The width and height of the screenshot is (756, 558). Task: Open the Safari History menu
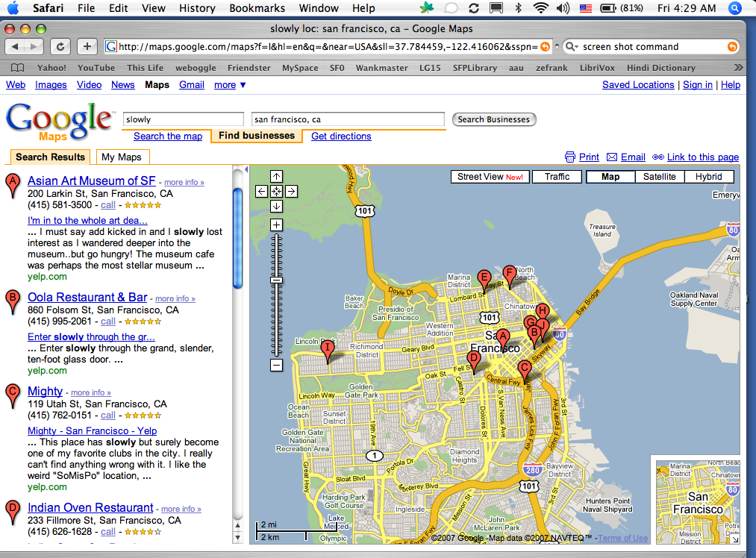[197, 8]
